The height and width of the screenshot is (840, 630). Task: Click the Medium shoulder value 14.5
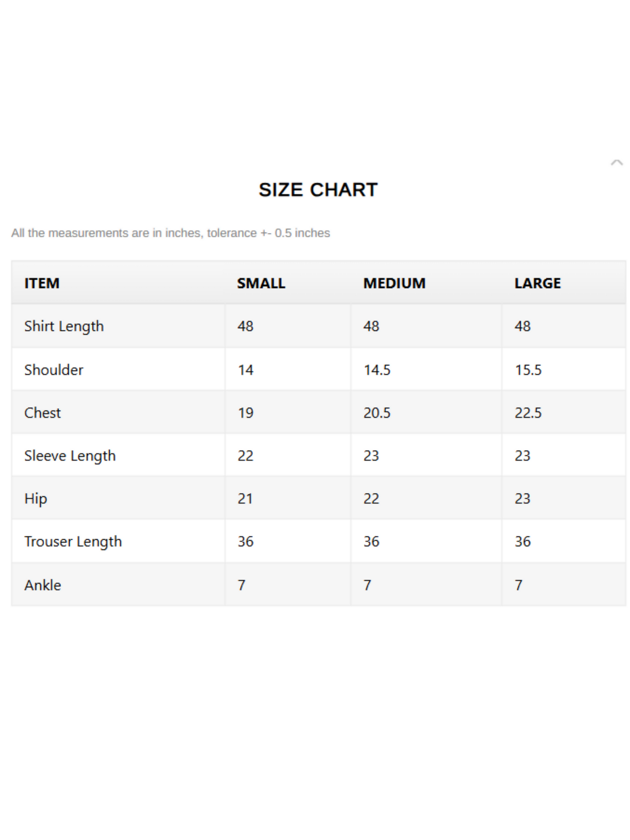click(377, 370)
